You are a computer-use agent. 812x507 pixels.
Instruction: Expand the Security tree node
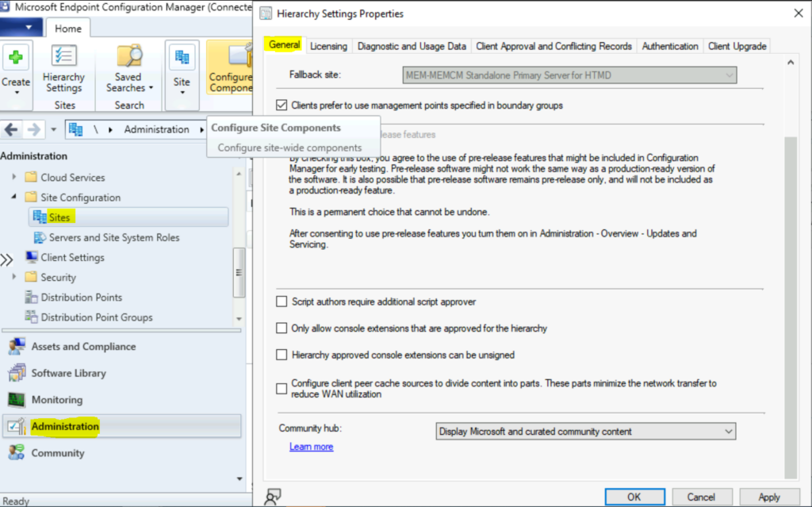pyautogui.click(x=14, y=278)
